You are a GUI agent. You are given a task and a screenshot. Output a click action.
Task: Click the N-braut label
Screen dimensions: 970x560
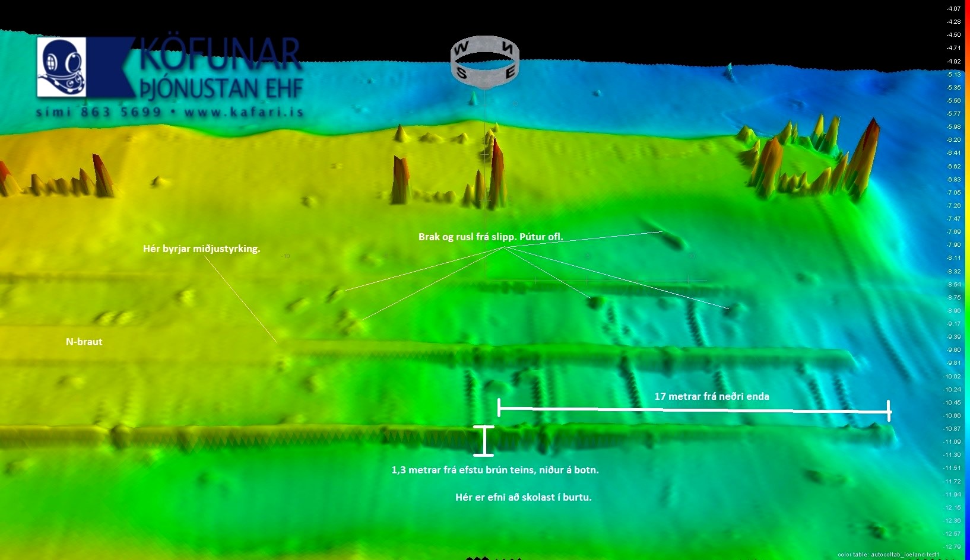[x=84, y=342]
